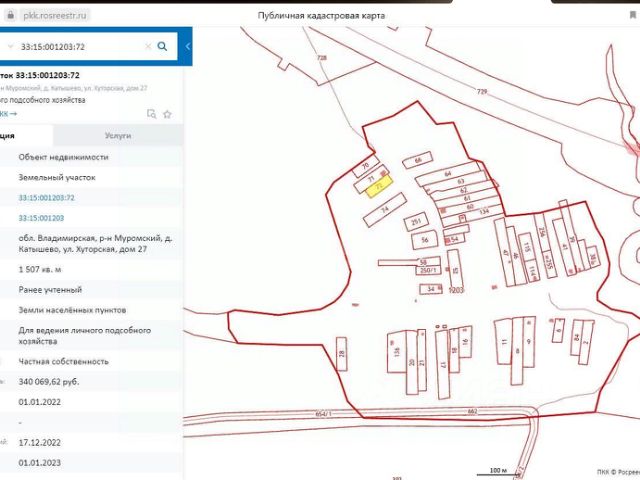
Task: Collapse the side panel with arrow
Action: (187, 46)
